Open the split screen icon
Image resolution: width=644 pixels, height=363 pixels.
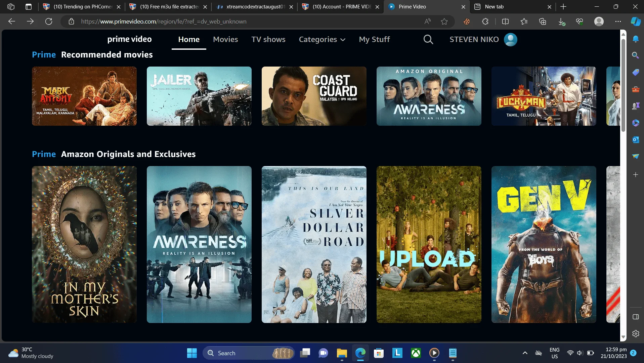click(x=505, y=22)
